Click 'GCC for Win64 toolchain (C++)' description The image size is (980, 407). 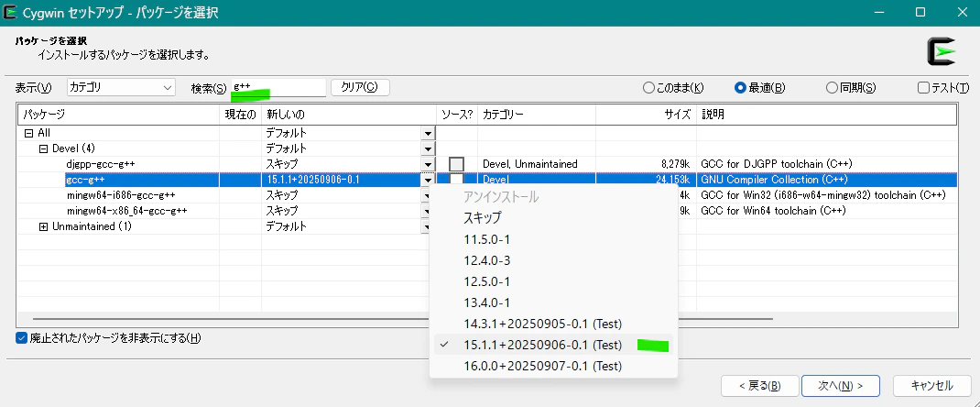coord(774,211)
